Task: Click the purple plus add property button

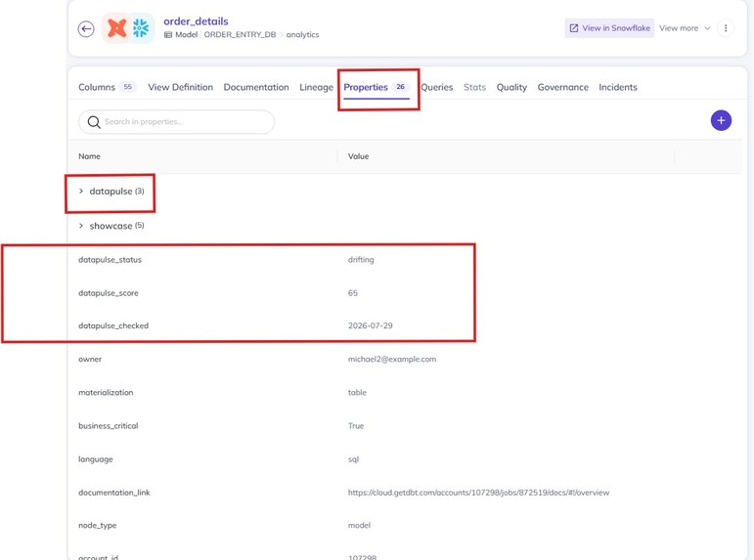Action: pyautogui.click(x=721, y=120)
